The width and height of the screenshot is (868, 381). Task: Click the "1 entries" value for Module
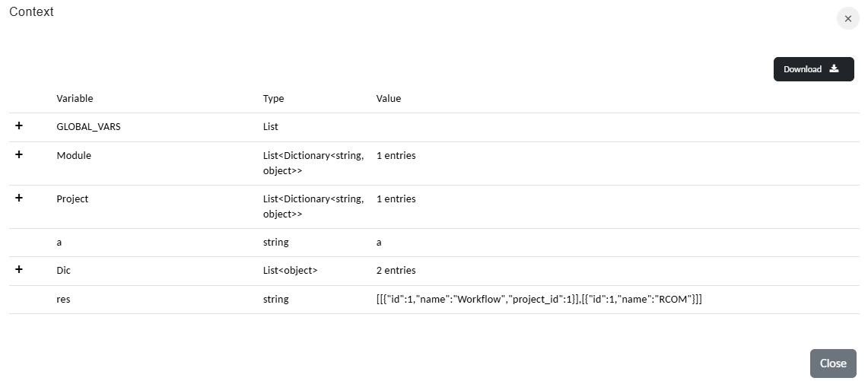tap(396, 155)
